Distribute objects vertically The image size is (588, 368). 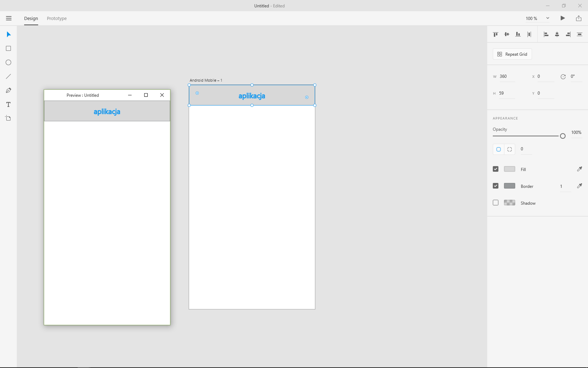[x=579, y=34]
